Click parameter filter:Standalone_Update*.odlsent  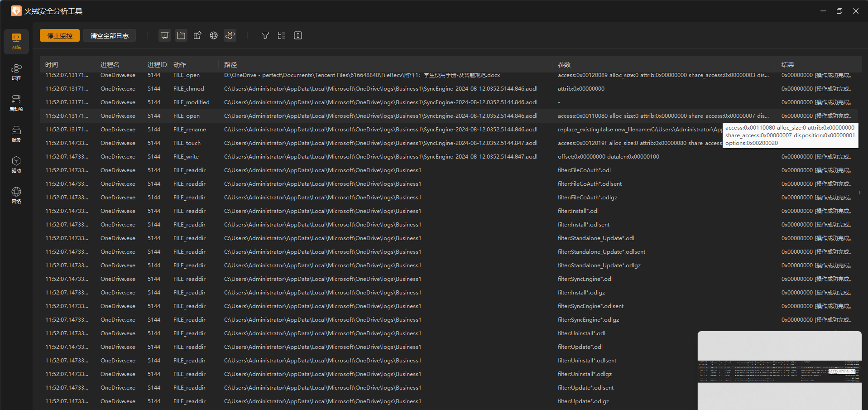pos(601,252)
